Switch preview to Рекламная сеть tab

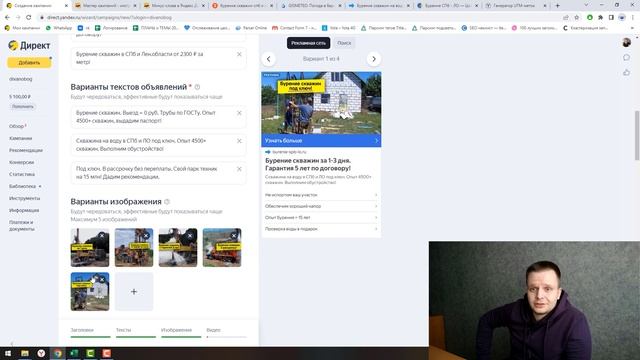pos(308,43)
